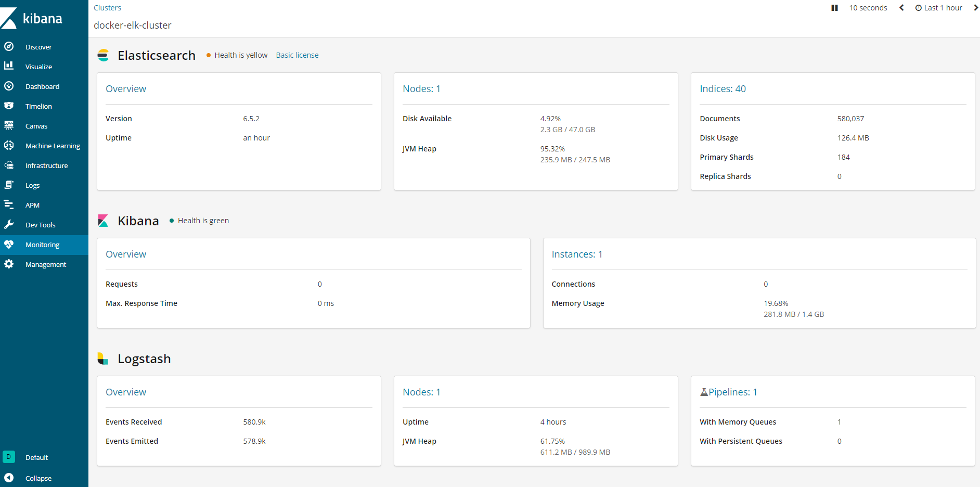The width and height of the screenshot is (980, 487).
Task: Open APM icon in sidebar
Action: 9,204
